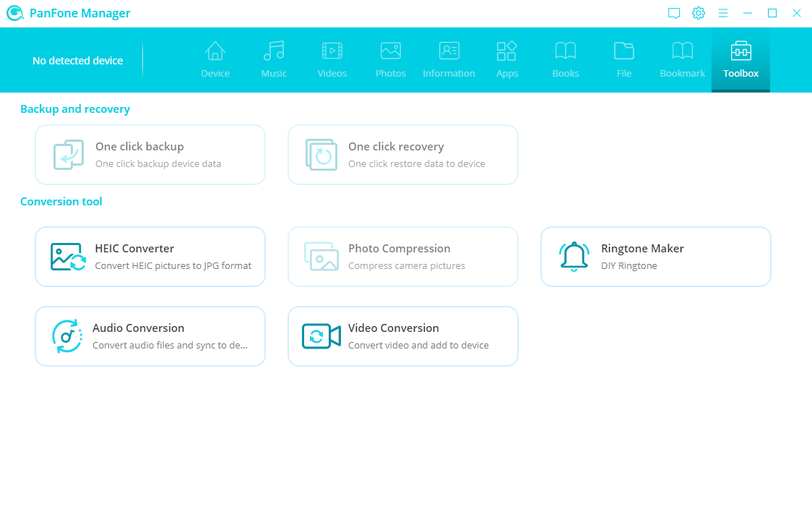The width and height of the screenshot is (812, 517).
Task: Minimize the PanFone Manager window
Action: tap(747, 13)
